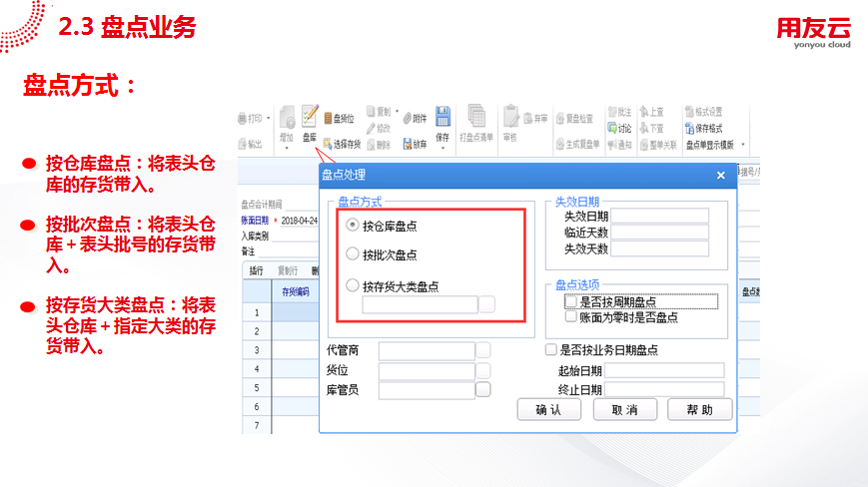
Task: Click the 失效天数 input field
Action: click(x=659, y=248)
